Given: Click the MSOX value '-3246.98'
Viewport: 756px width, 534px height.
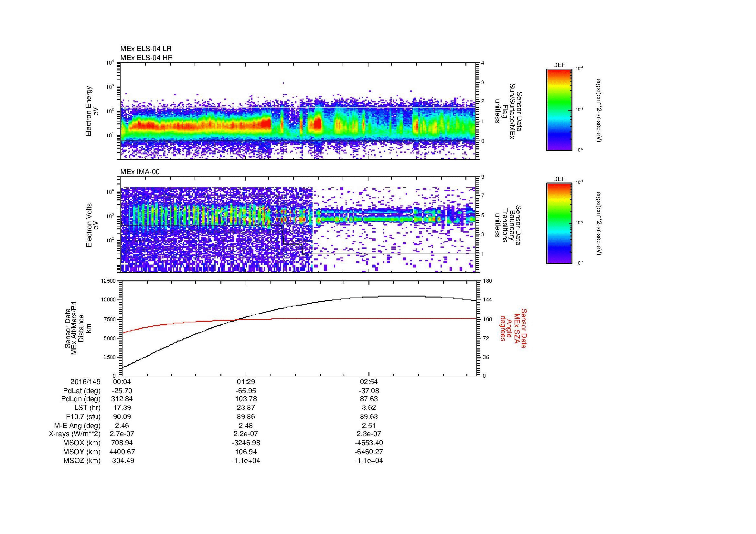Looking at the screenshot, I should [246, 443].
